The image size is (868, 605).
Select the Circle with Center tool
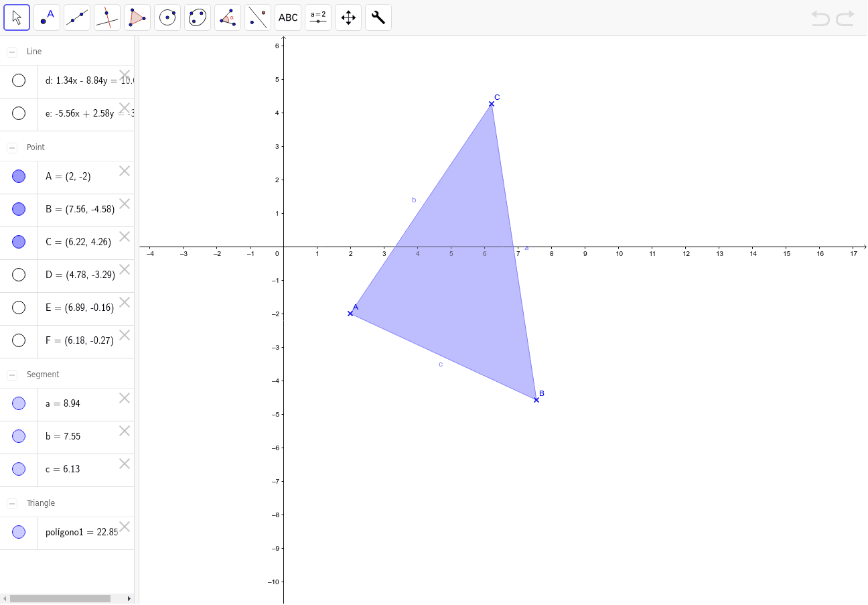point(167,17)
